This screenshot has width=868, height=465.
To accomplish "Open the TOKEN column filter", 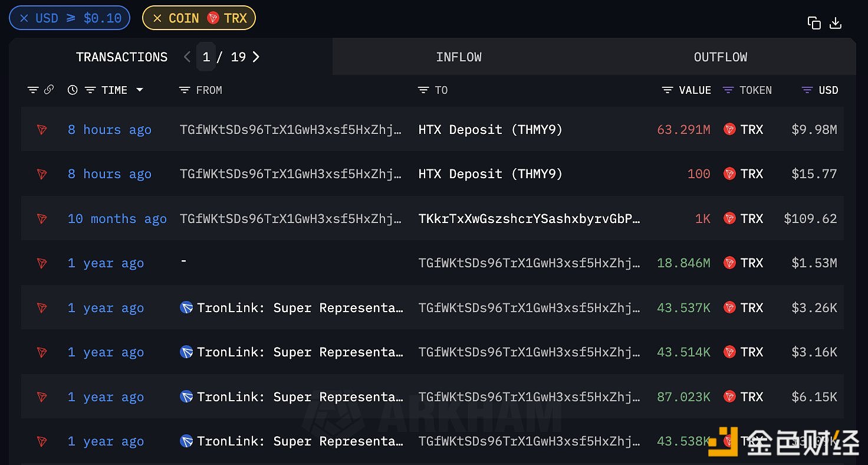I will pos(728,90).
